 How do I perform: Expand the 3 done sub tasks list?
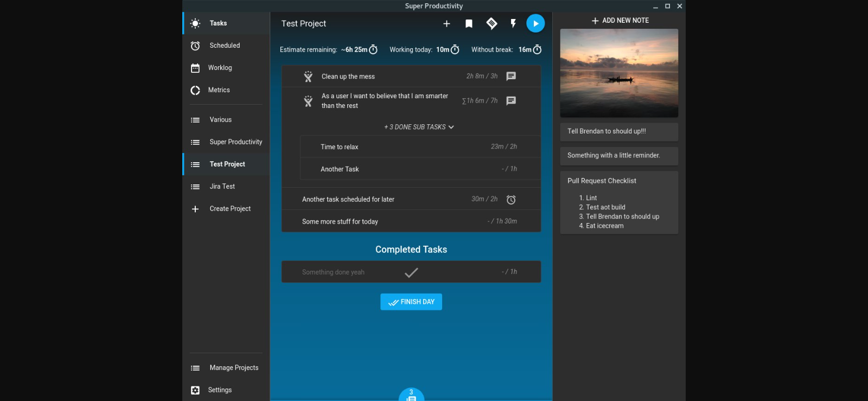click(419, 127)
